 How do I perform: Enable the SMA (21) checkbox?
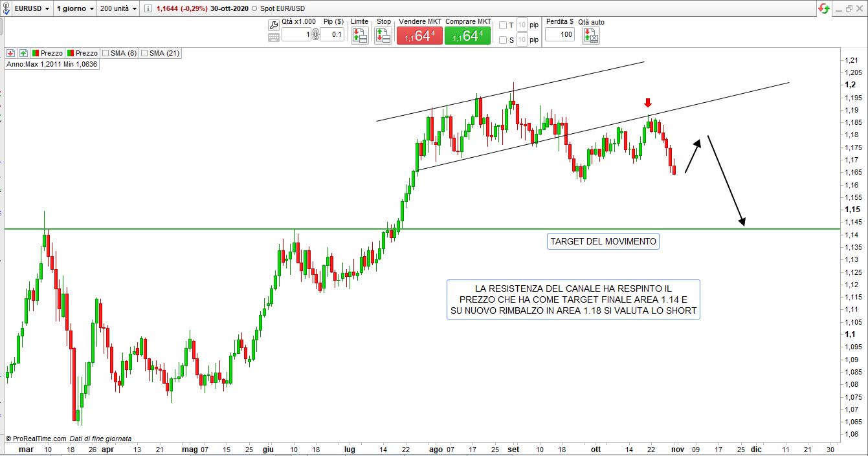pyautogui.click(x=144, y=53)
